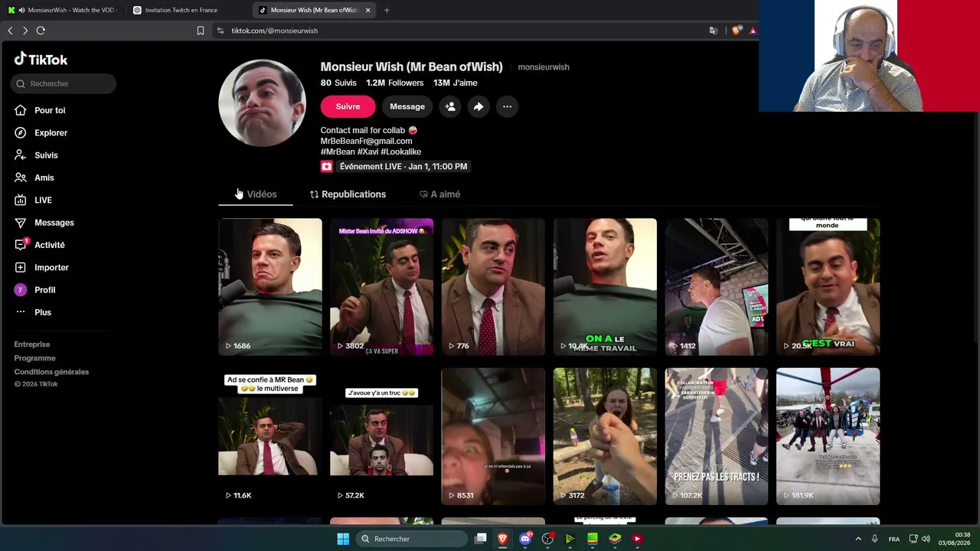
Task: Open the video with 3802 views
Action: [x=382, y=287]
